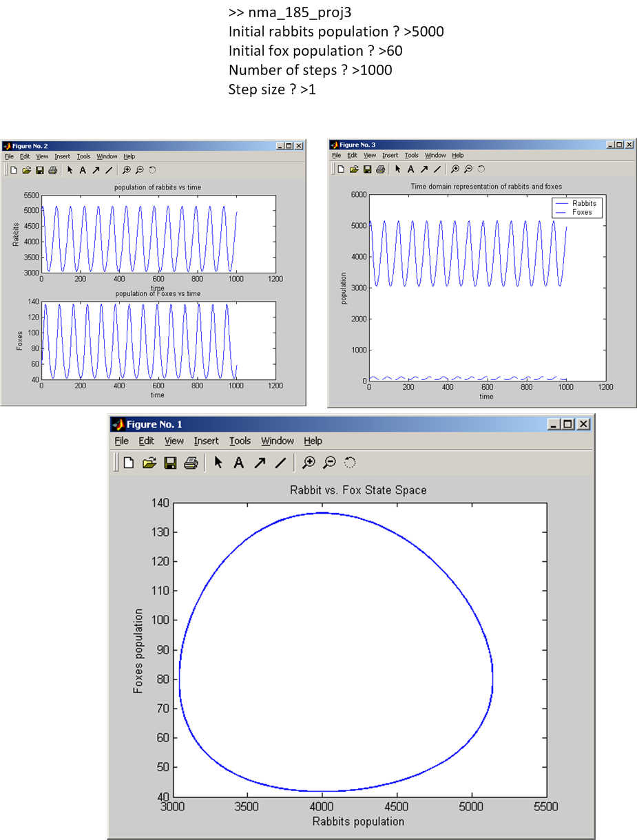Enable Zoom In tool in Figure No. 1
The width and height of the screenshot is (637, 840).
pos(309,463)
